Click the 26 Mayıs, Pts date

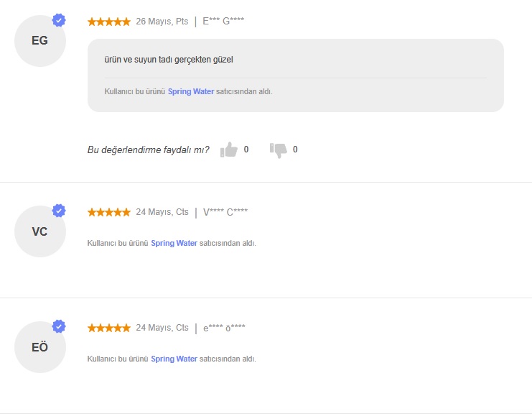pyautogui.click(x=162, y=22)
